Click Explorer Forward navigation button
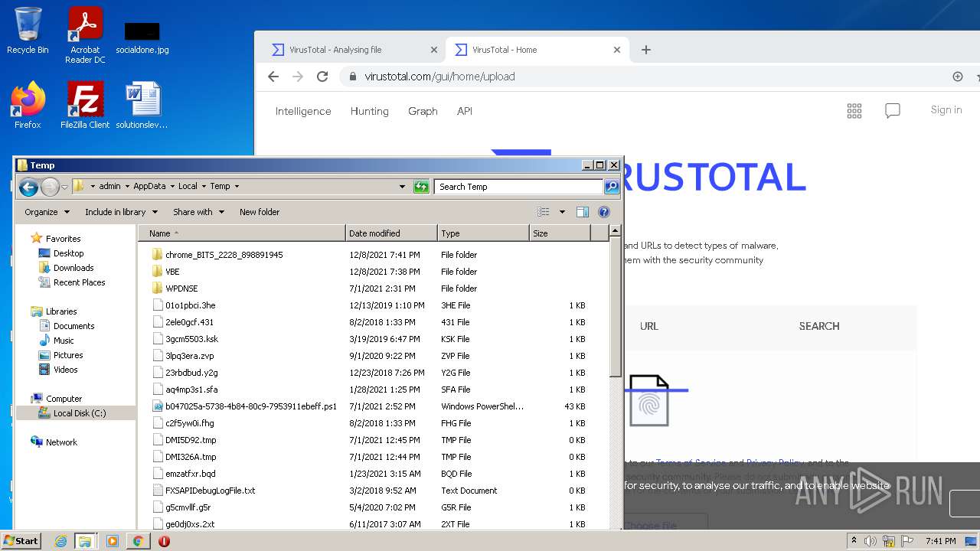The image size is (980, 551). [50, 187]
